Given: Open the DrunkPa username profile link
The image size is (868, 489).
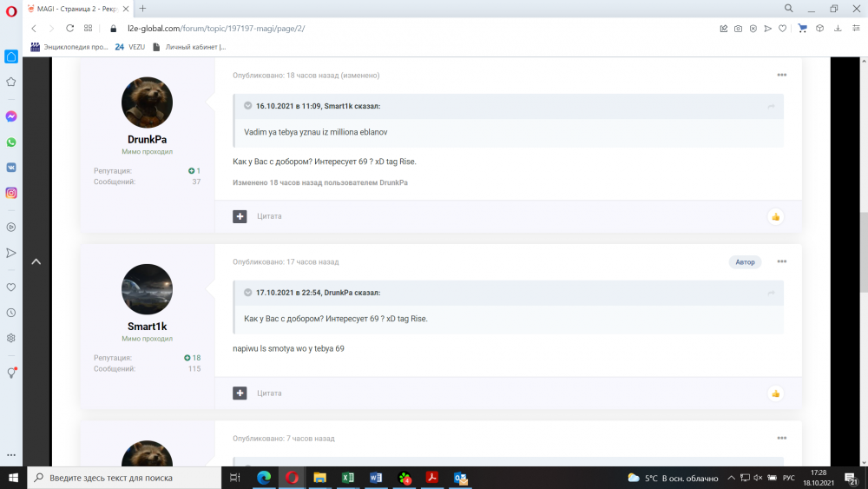Looking at the screenshot, I should [147, 140].
